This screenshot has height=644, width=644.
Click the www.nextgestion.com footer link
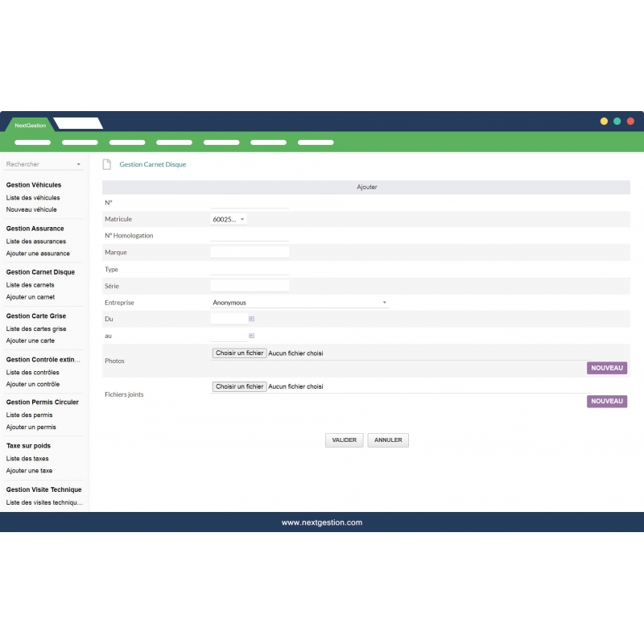point(322,522)
